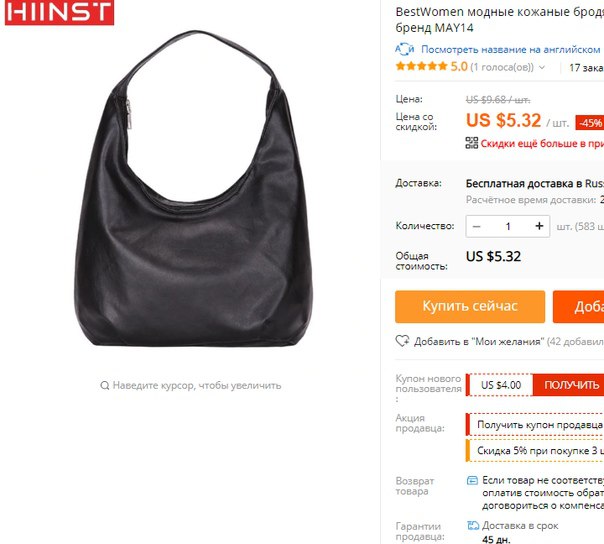Open Посмотреть название на английском link
Screen dimensions: 604x544
coord(510,49)
